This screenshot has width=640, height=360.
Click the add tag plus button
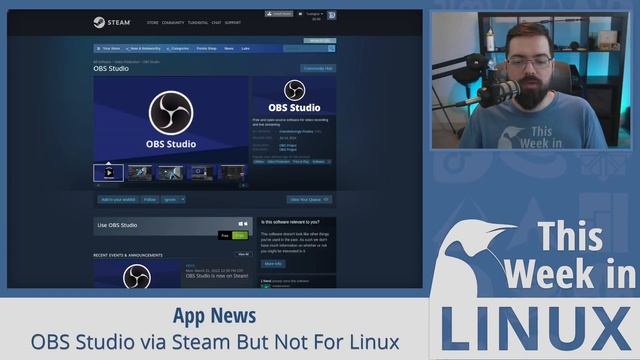329,162
